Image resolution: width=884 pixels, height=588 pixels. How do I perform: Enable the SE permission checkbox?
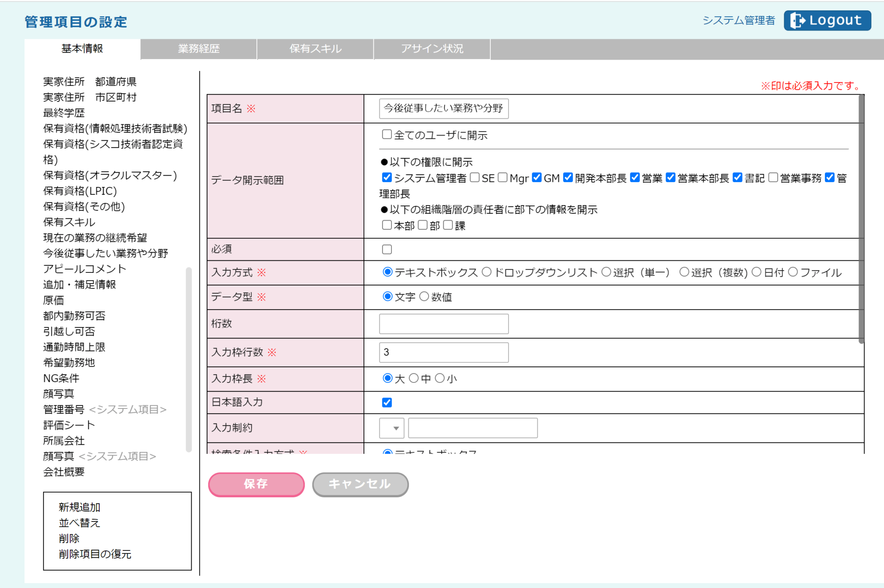474,177
